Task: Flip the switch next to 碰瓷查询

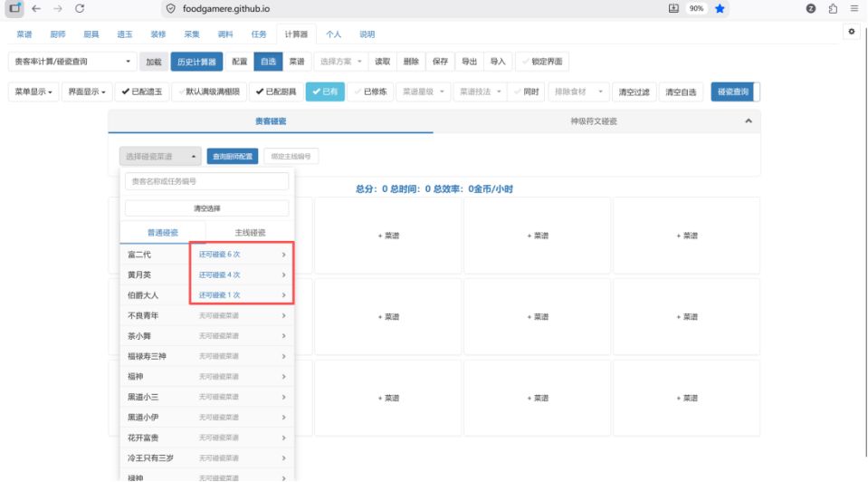Action: (x=757, y=92)
